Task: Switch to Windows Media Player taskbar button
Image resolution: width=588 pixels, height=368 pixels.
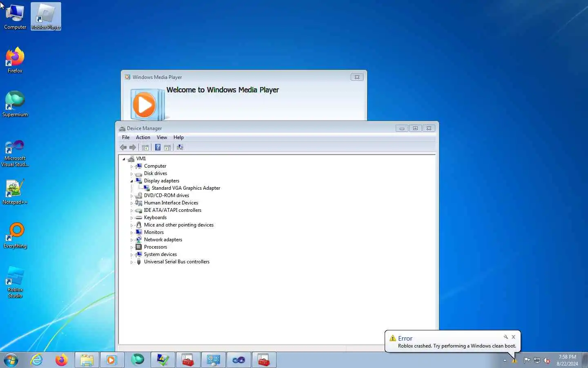Action: pyautogui.click(x=112, y=360)
